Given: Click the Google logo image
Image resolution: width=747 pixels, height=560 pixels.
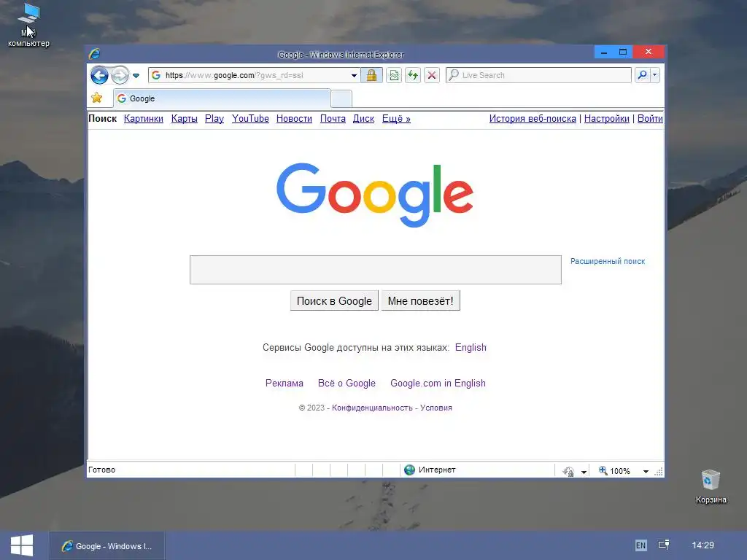Looking at the screenshot, I should point(375,195).
